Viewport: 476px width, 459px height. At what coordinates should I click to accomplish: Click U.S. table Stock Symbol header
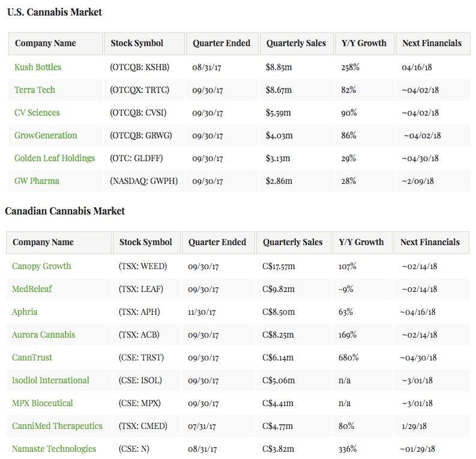[x=137, y=43]
